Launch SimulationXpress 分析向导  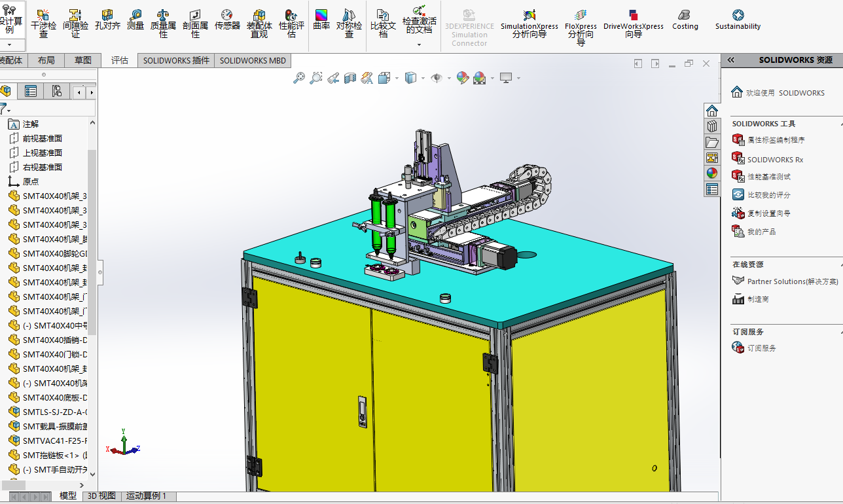[x=529, y=24]
